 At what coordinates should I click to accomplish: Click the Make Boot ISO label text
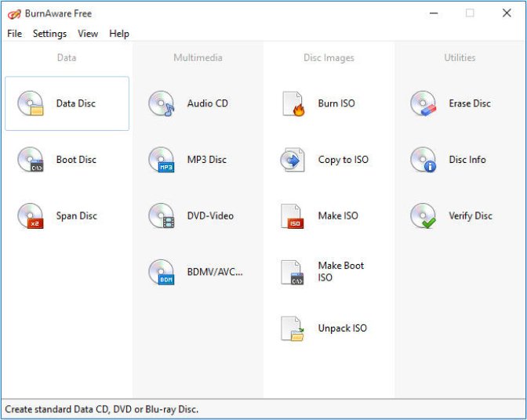pyautogui.click(x=341, y=271)
